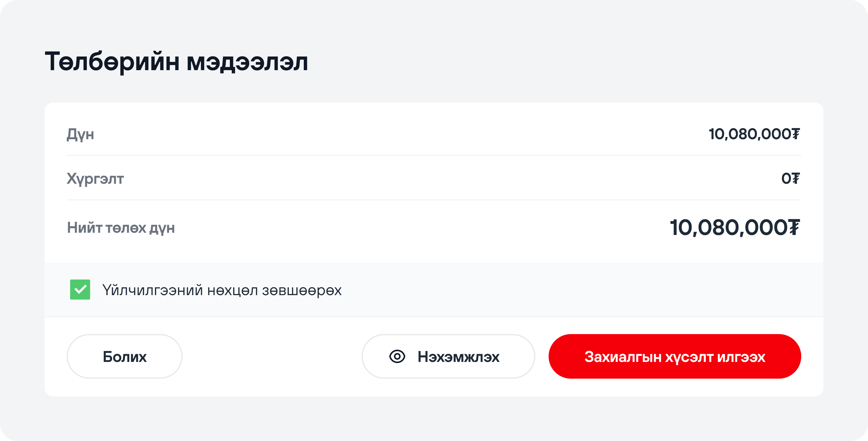Viewport: 868px width, 441px height.
Task: Click the Дүн amount 10,080,000₮ in first row
Action: [753, 134]
